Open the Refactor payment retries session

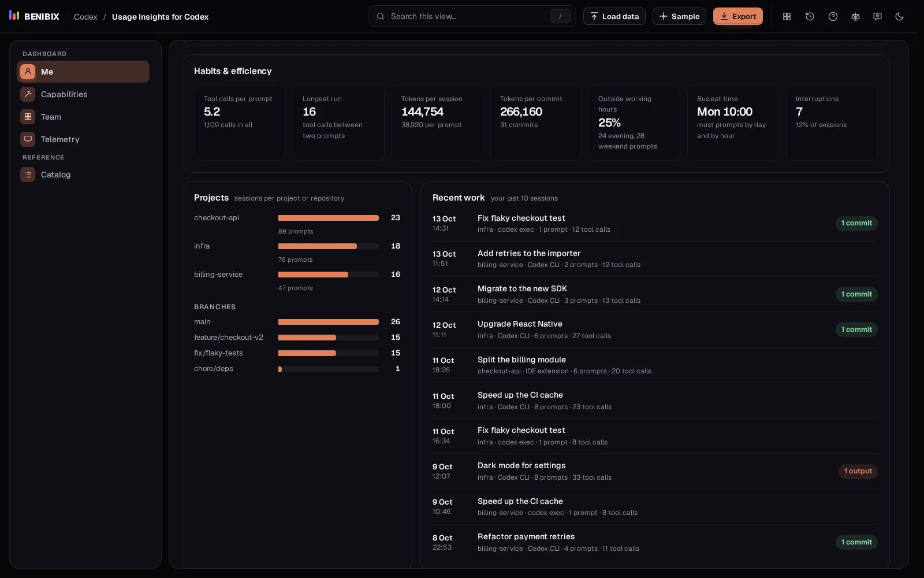[x=655, y=542]
